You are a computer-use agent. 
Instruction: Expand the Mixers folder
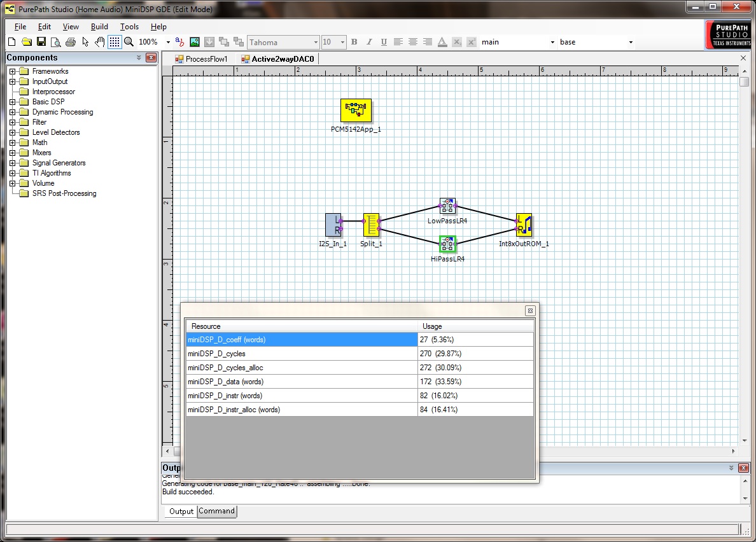click(x=13, y=153)
